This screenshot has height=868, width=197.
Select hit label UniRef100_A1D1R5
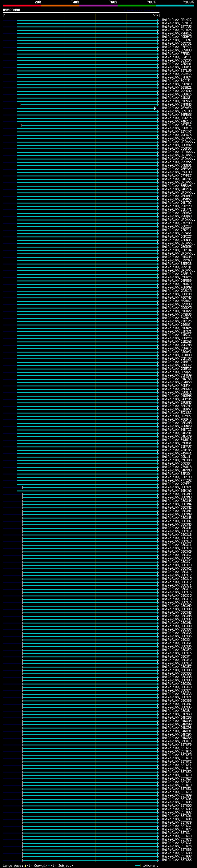[x=177, y=321]
